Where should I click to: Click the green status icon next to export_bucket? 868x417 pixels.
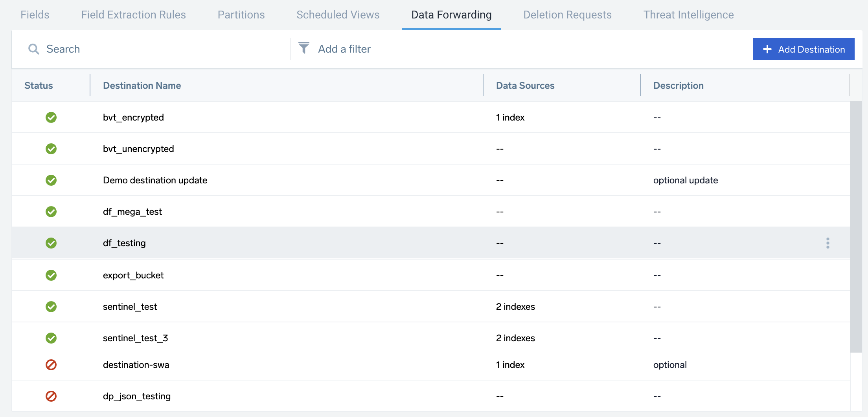(x=51, y=275)
